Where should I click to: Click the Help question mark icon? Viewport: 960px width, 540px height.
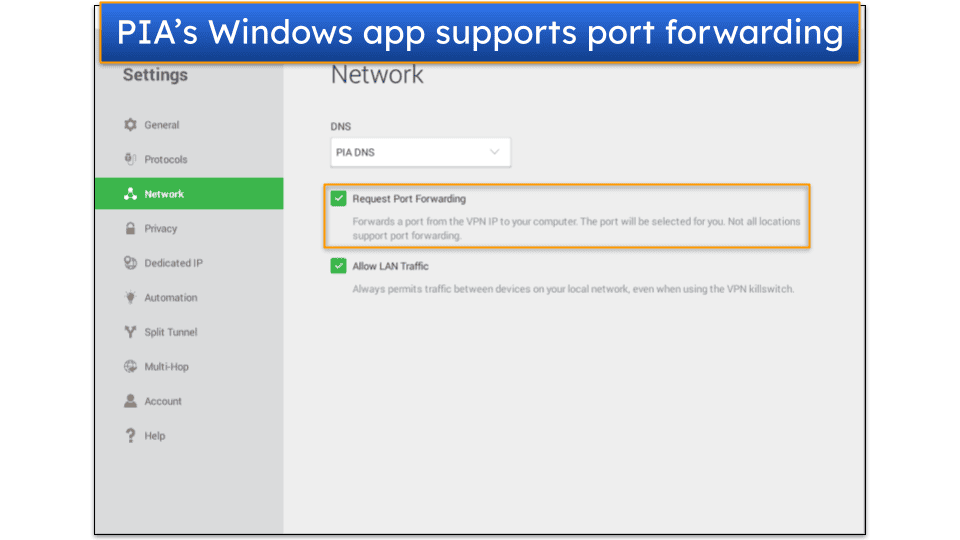130,436
